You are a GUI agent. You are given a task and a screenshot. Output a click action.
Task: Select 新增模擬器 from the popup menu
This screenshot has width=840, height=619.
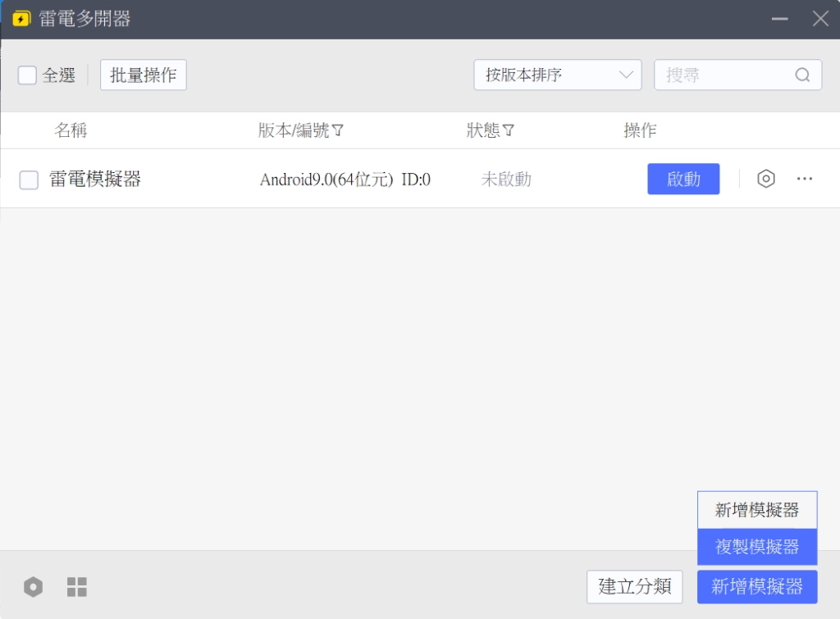756,509
